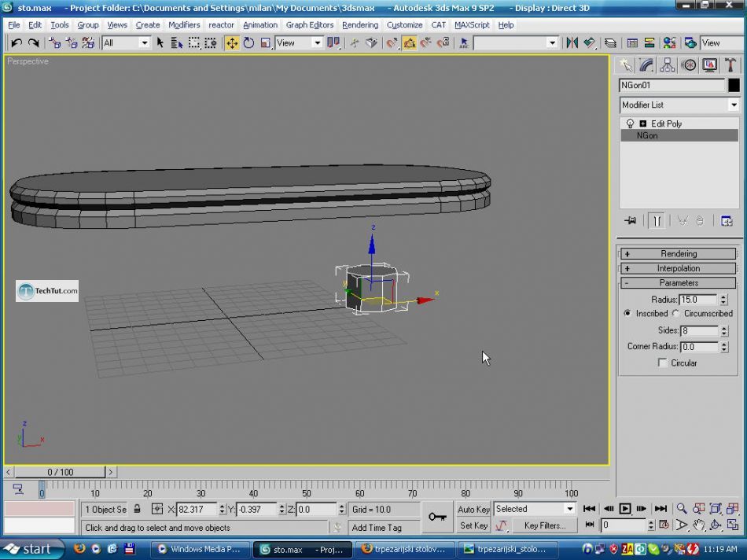This screenshot has height=560, width=747.
Task: Open Select by Name tool
Action: [177, 43]
